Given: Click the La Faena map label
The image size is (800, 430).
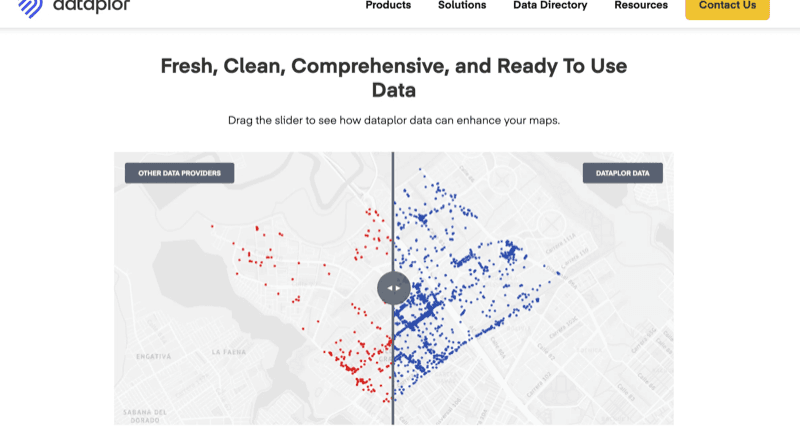Looking at the screenshot, I should click(228, 352).
